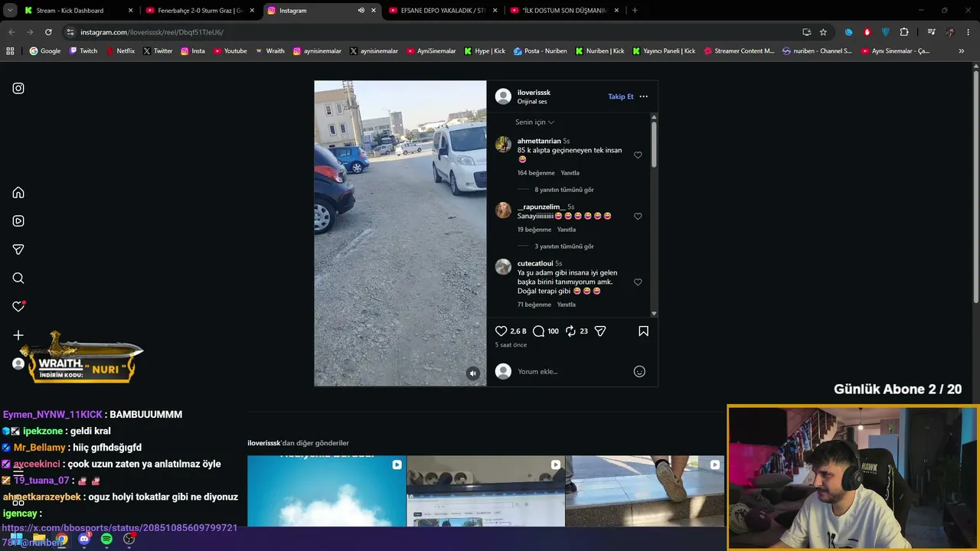This screenshot has height=551, width=980.
Task: Like __rapunzelim__'s comment
Action: [638, 217]
